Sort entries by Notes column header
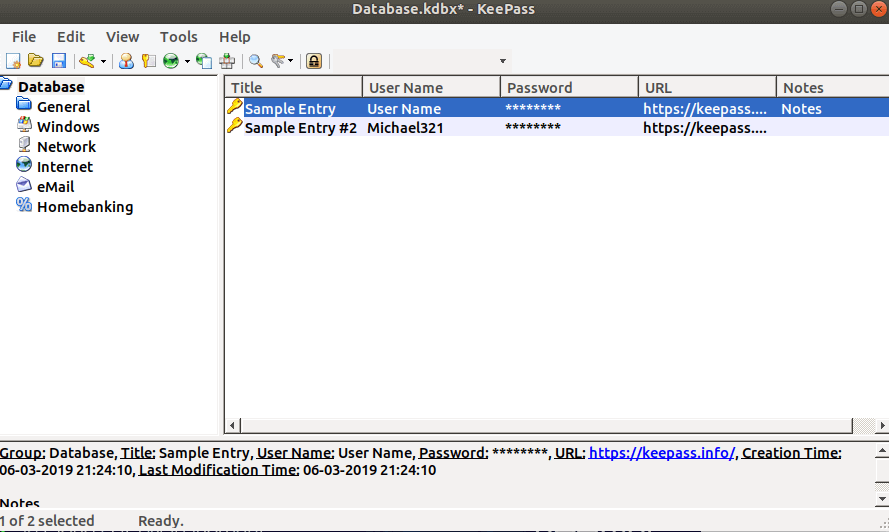Viewport: 889px width, 532px height. (832, 87)
